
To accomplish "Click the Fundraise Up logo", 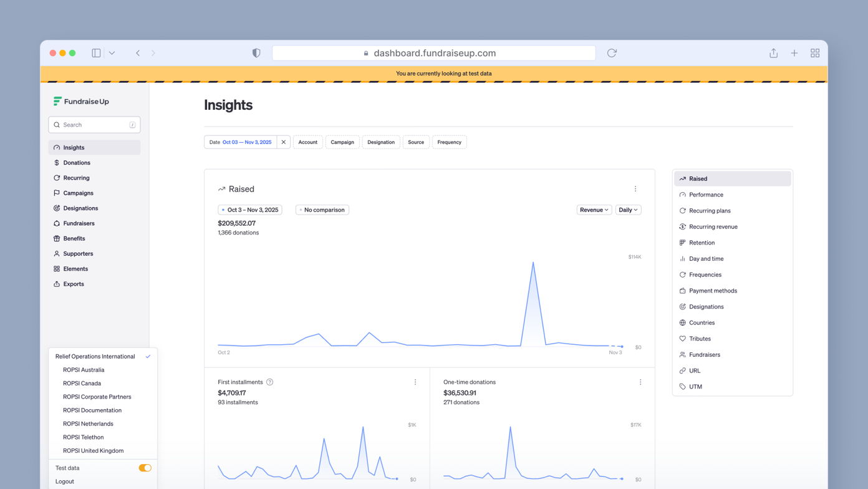I will coord(82,101).
